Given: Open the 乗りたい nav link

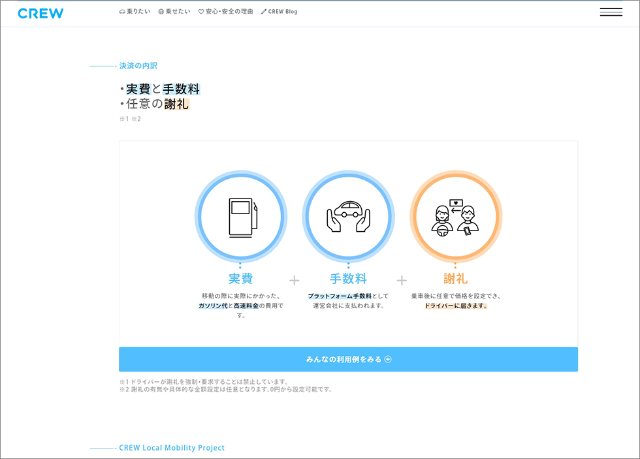Looking at the screenshot, I should (135, 12).
